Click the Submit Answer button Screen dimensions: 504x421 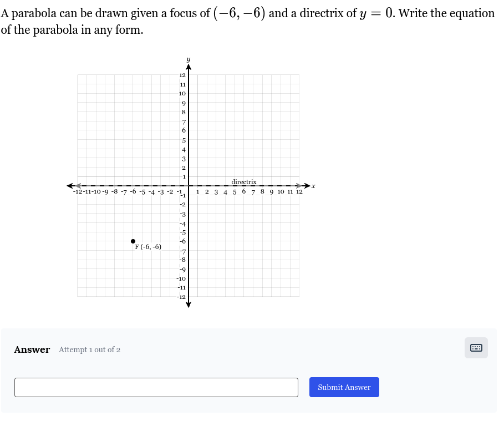click(344, 387)
